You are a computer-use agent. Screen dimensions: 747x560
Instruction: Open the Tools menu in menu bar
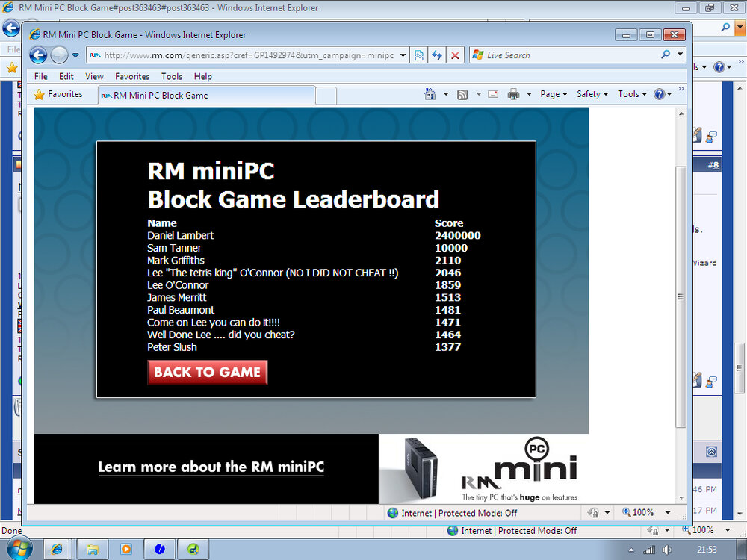coord(172,76)
